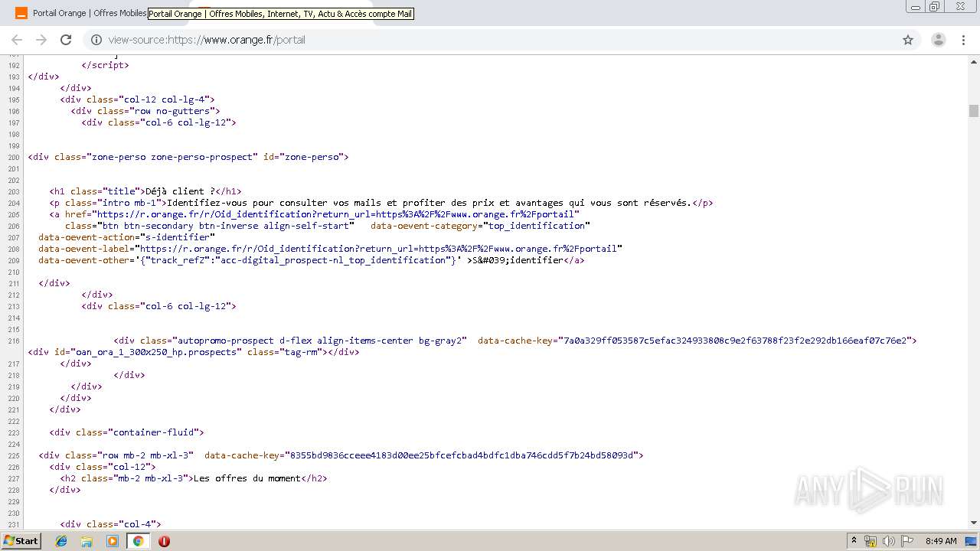Open the Windows Start menu
980x551 pixels.
pyautogui.click(x=21, y=540)
